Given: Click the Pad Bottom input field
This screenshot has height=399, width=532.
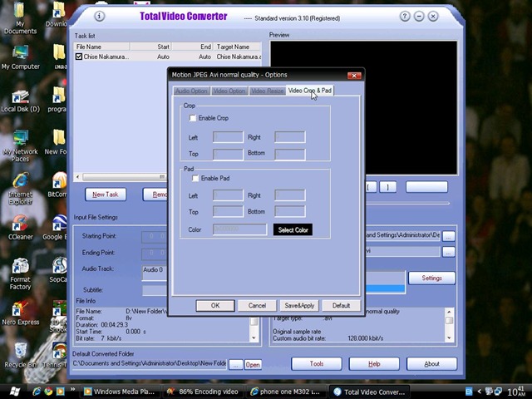Looking at the screenshot, I should click(x=290, y=211).
